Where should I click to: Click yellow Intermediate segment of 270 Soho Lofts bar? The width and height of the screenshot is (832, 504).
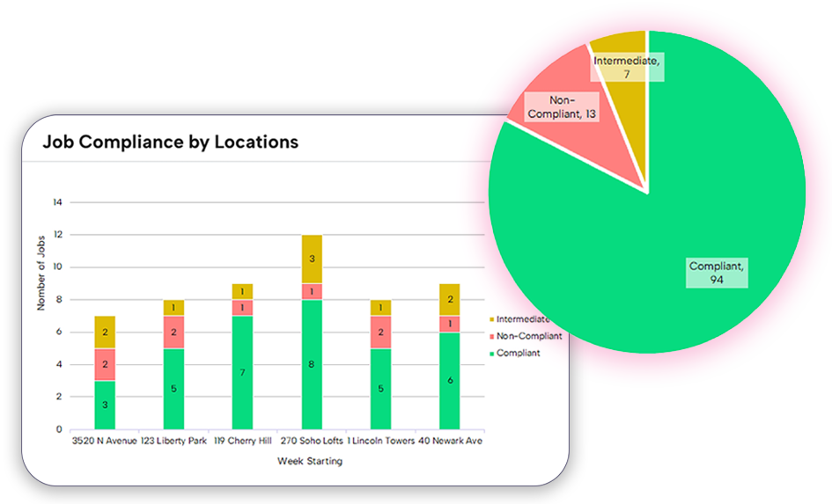click(312, 259)
